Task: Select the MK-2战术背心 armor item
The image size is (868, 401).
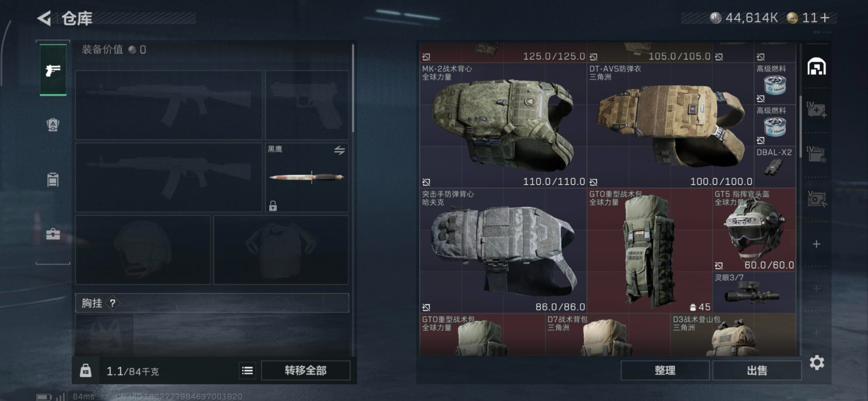Action: [503, 125]
